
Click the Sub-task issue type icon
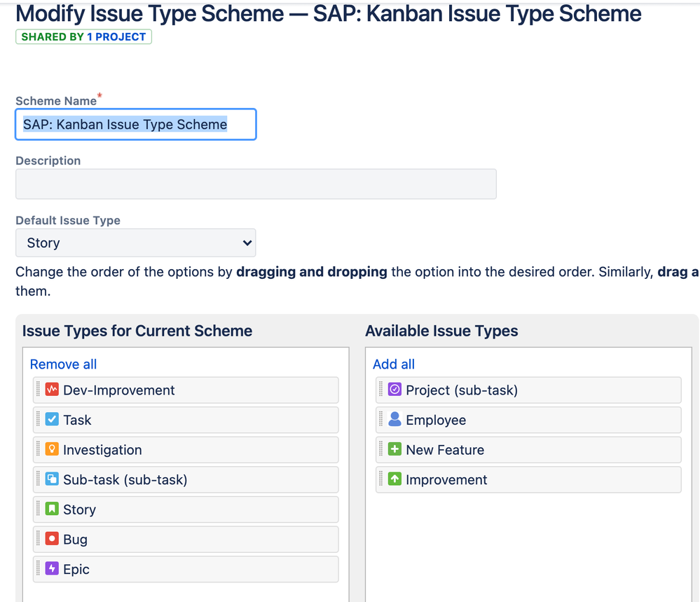coord(52,479)
